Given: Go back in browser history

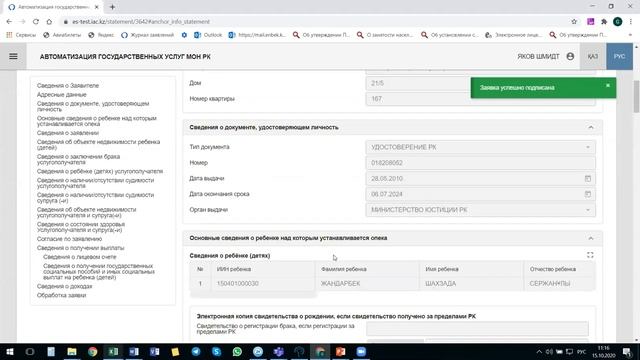Looking at the screenshot, I should [x=9, y=22].
